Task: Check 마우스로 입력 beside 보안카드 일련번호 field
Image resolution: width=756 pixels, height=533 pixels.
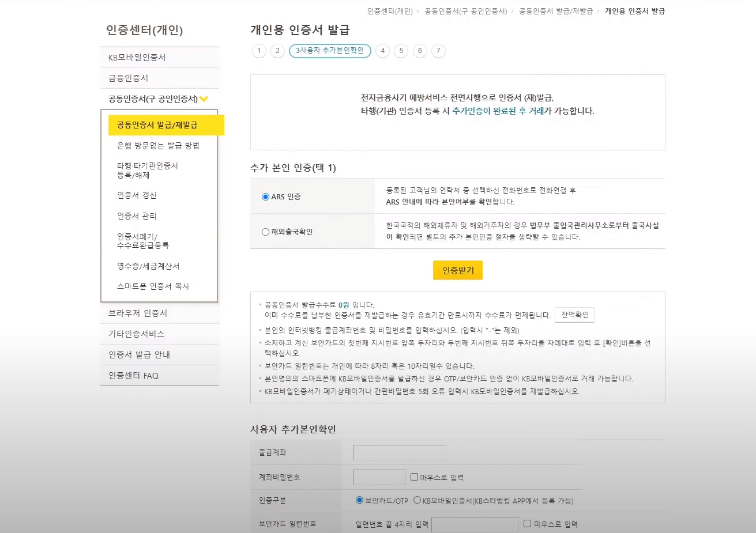Action: click(527, 523)
